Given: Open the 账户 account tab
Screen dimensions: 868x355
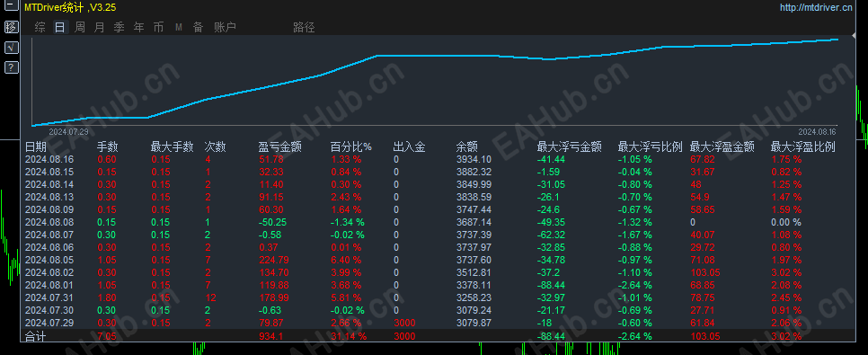Looking at the screenshot, I should pyautogui.click(x=225, y=27).
